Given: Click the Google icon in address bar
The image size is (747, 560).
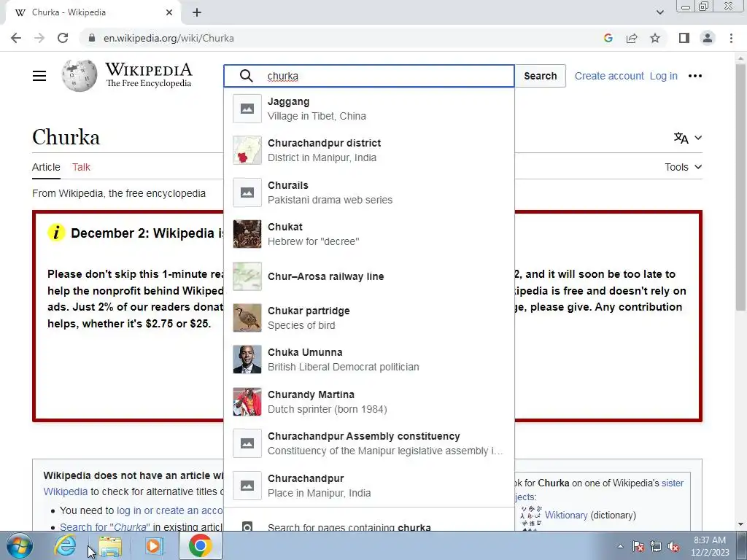Looking at the screenshot, I should tap(608, 38).
